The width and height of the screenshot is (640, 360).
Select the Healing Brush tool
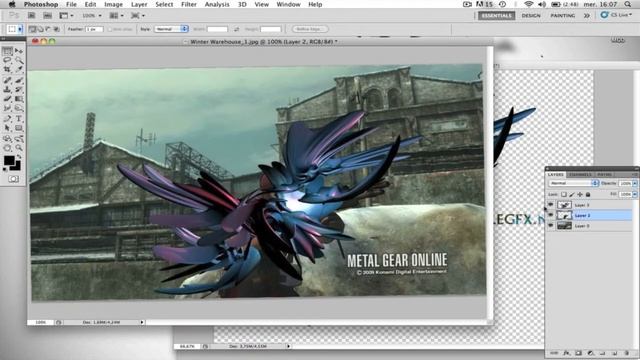tap(7, 80)
